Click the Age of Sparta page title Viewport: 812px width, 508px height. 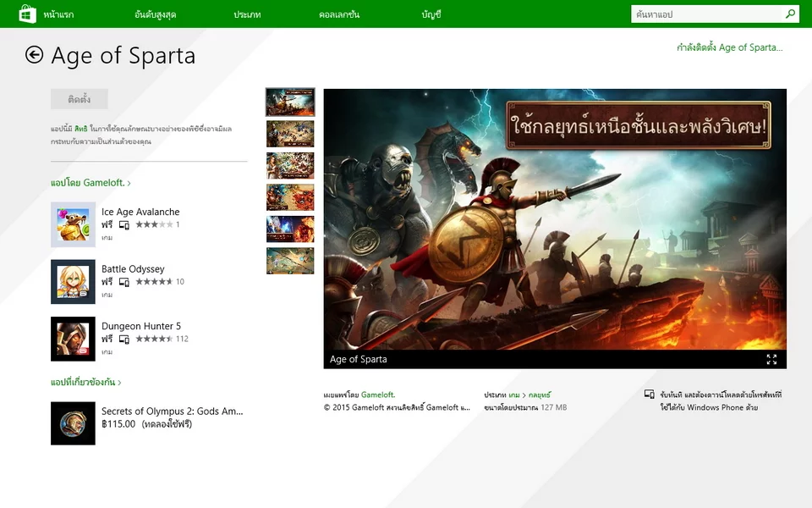click(123, 56)
